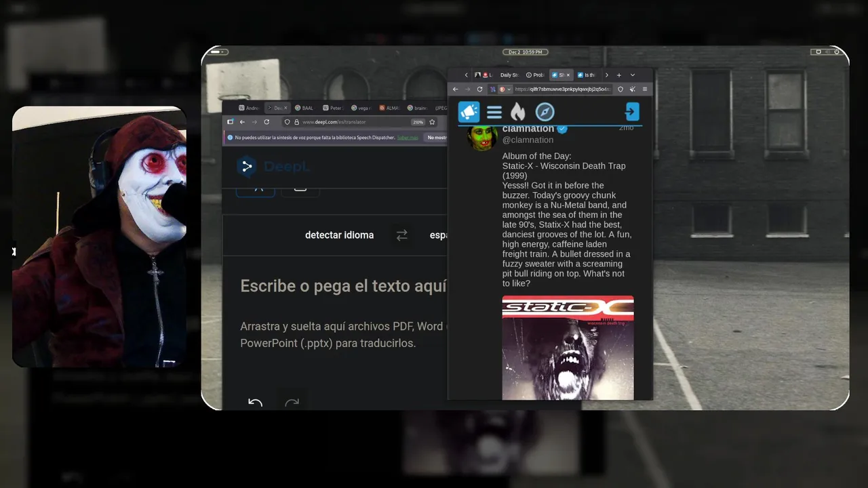Image resolution: width=868 pixels, height=488 pixels.
Task: Switch to the brain tab in the DeepL window
Action: [417, 108]
